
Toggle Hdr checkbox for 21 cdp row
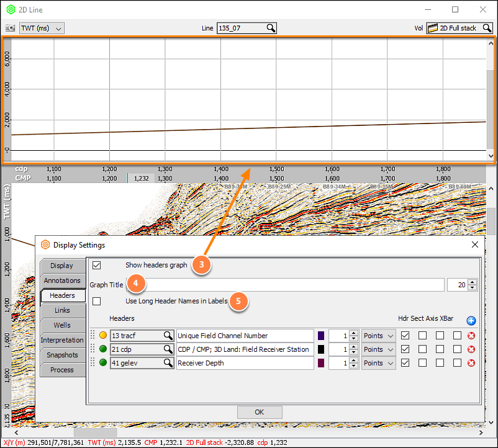(x=405, y=349)
